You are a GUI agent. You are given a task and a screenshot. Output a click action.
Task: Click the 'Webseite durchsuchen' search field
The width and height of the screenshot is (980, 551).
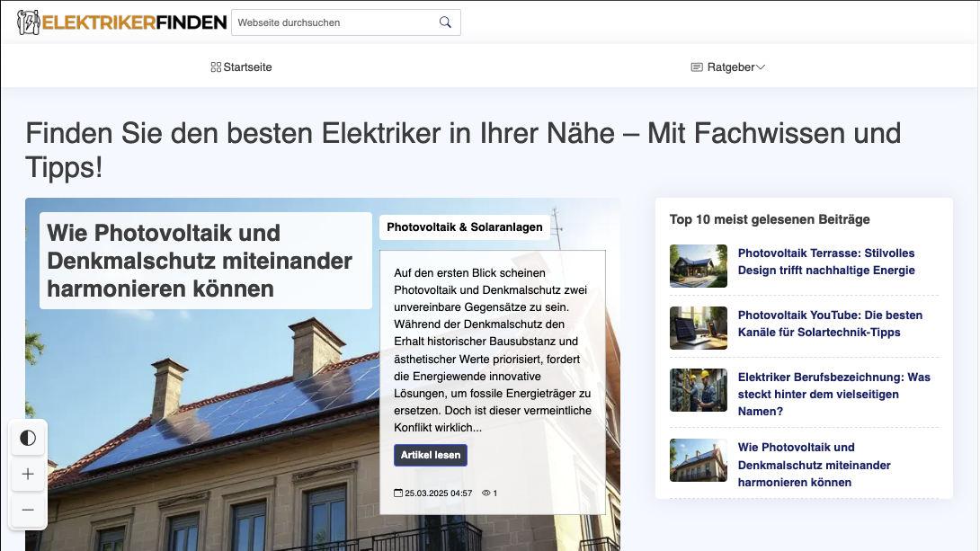[x=333, y=22]
